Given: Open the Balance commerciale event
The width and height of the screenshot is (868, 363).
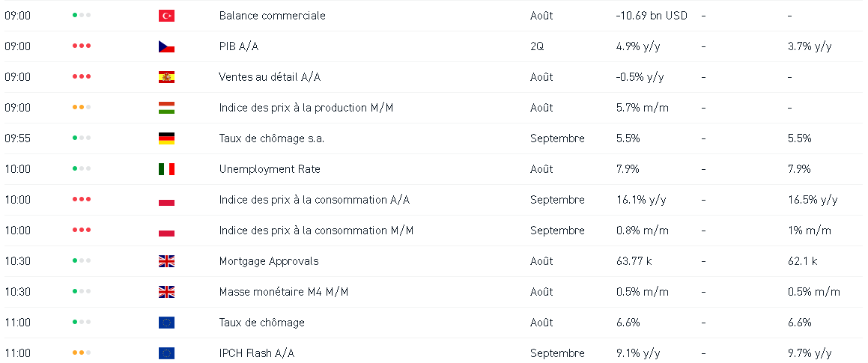Looking at the screenshot, I should pos(272,16).
